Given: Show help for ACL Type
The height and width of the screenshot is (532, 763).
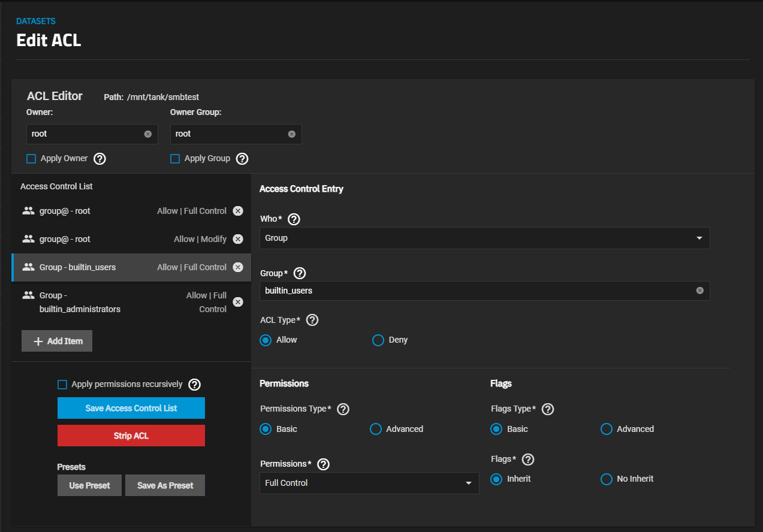Looking at the screenshot, I should (312, 320).
